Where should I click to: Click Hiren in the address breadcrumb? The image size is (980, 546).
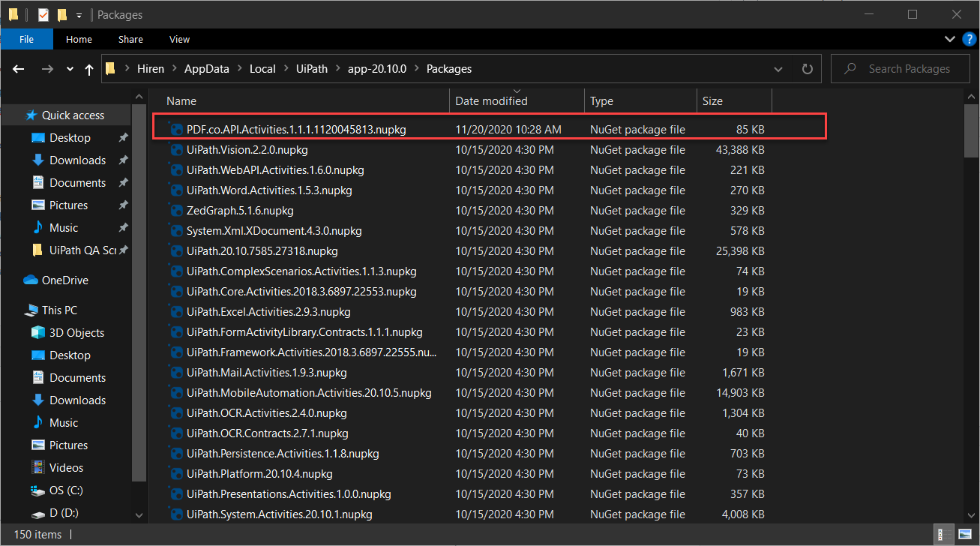pyautogui.click(x=151, y=69)
